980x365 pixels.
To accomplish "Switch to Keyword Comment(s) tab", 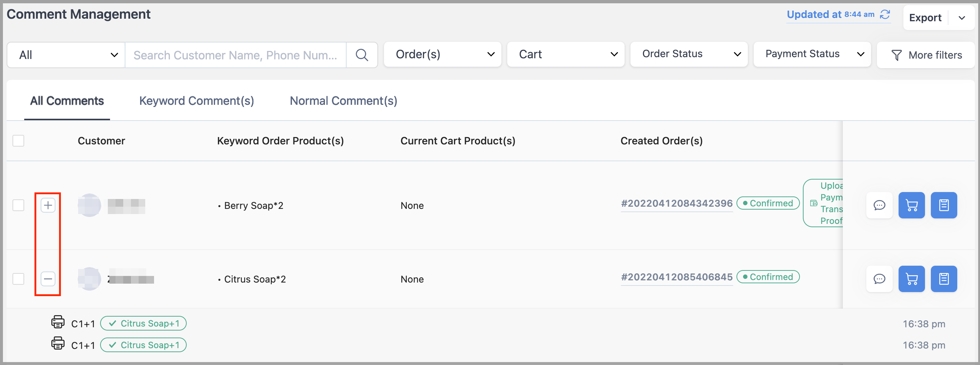I will point(196,101).
